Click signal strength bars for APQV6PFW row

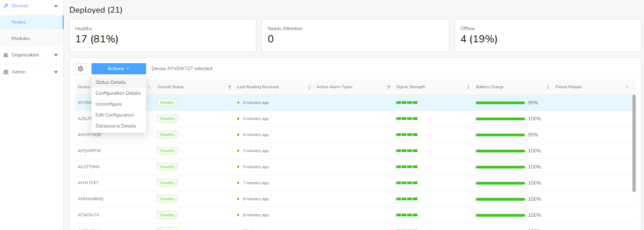407,151
